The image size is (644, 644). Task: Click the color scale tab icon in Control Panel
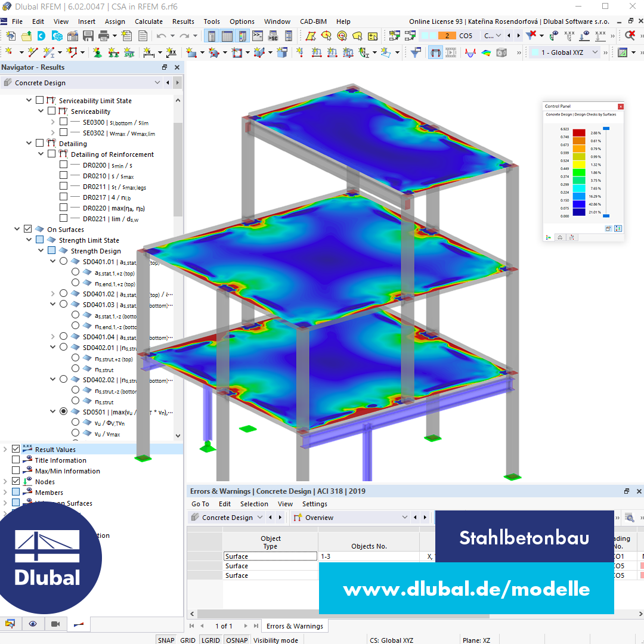coord(549,237)
